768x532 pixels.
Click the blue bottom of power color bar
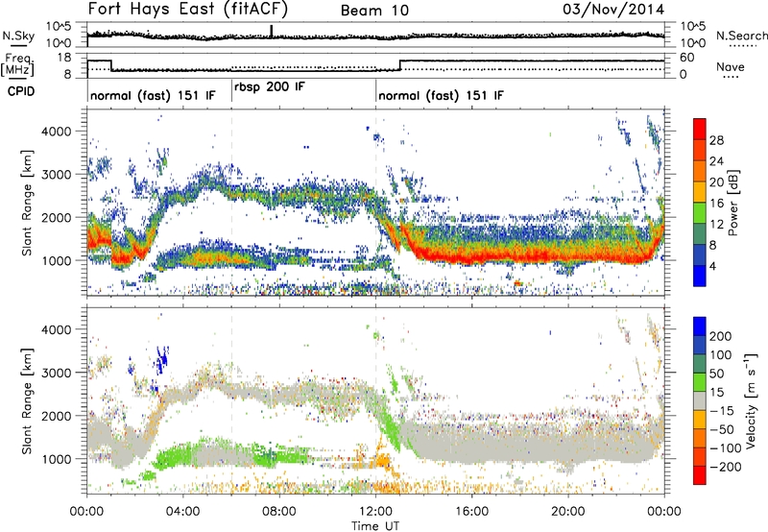coord(700,277)
